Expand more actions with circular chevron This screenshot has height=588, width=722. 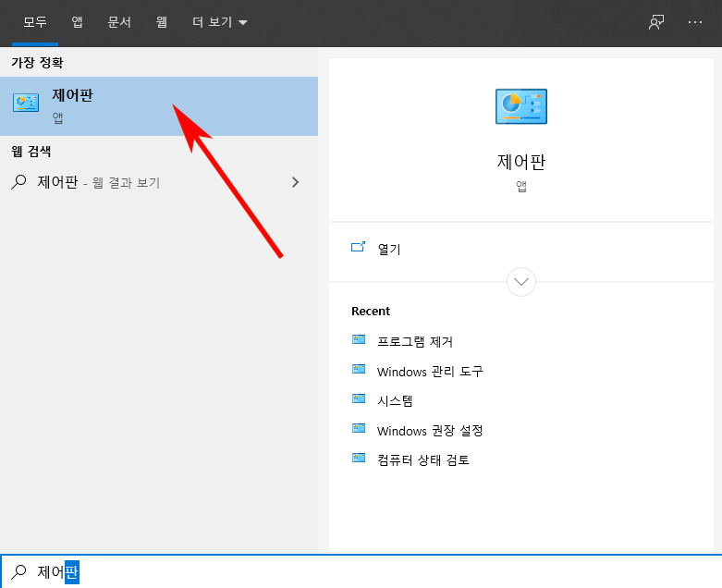pos(521,282)
